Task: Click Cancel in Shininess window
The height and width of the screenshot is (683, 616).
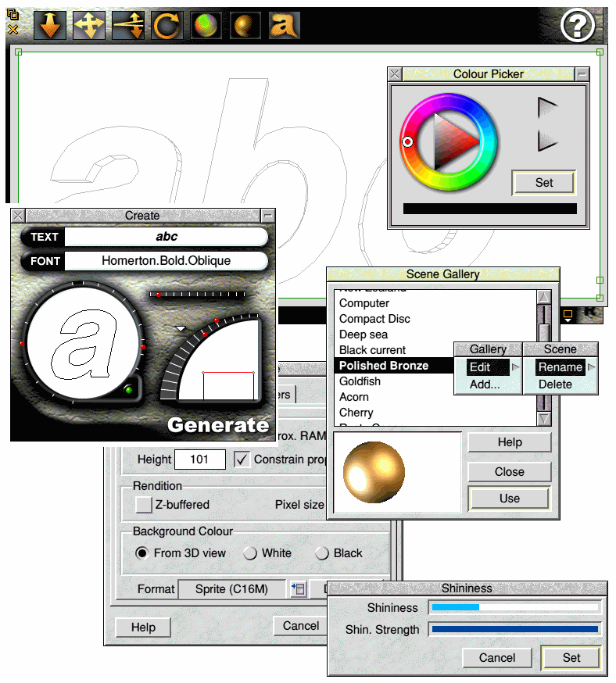Action: click(x=496, y=658)
